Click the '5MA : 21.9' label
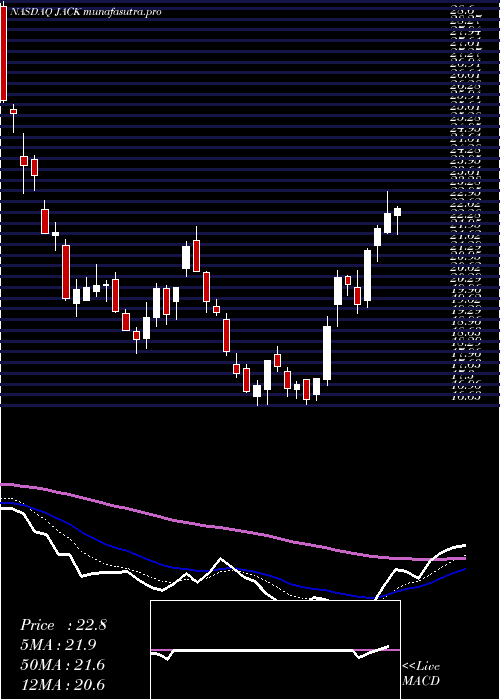The width and height of the screenshot is (500, 700). coord(58,645)
